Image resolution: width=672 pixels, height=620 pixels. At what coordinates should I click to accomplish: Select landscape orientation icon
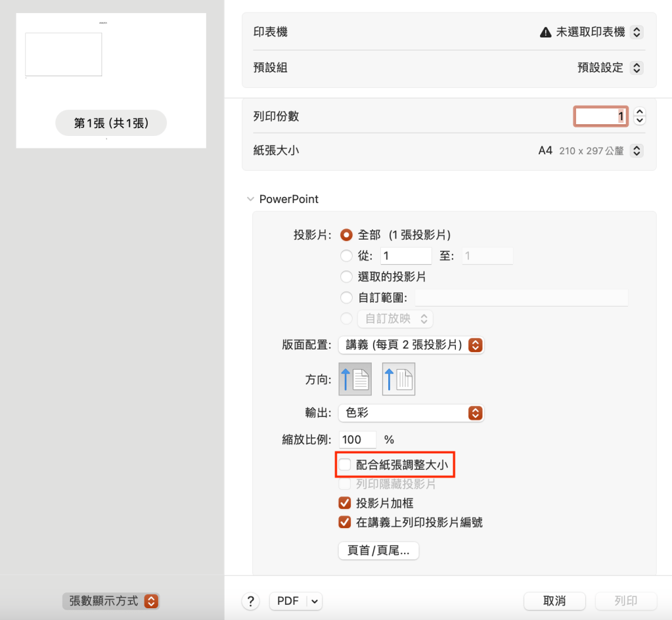tap(399, 379)
